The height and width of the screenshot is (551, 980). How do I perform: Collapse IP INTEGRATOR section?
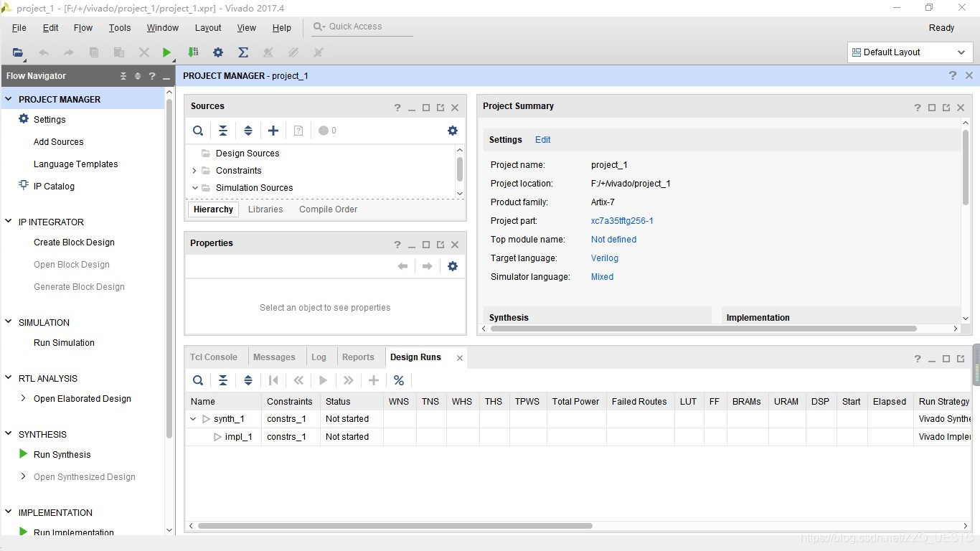pyautogui.click(x=9, y=222)
